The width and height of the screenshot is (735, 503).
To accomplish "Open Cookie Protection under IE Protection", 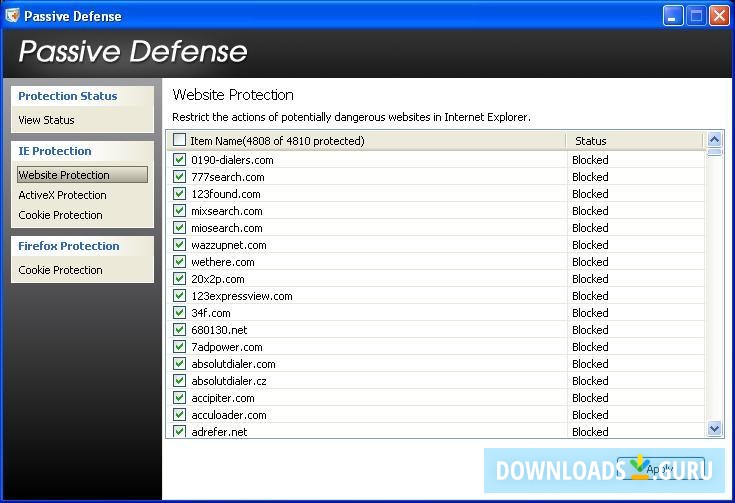I will point(60,215).
